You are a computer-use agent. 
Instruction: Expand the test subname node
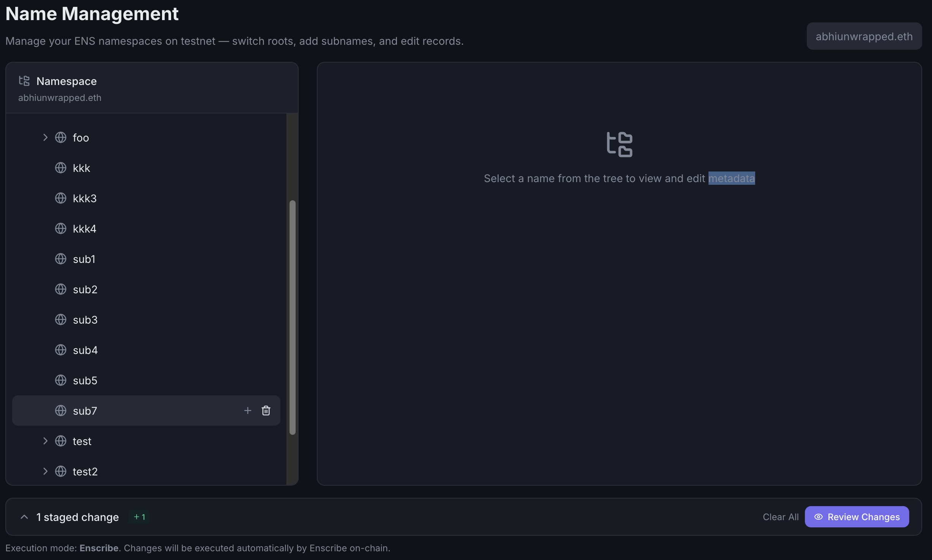[45, 441]
